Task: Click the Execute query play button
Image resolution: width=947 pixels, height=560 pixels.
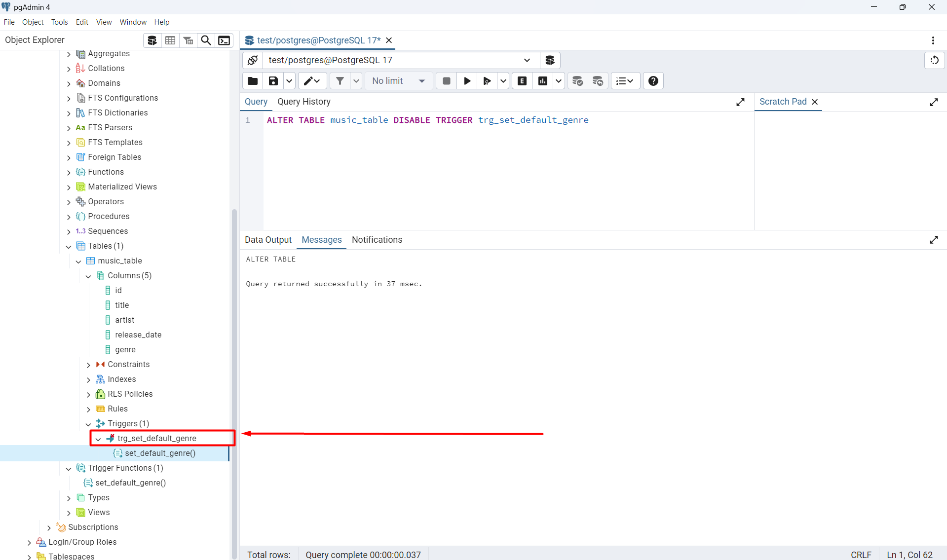Action: pos(467,81)
